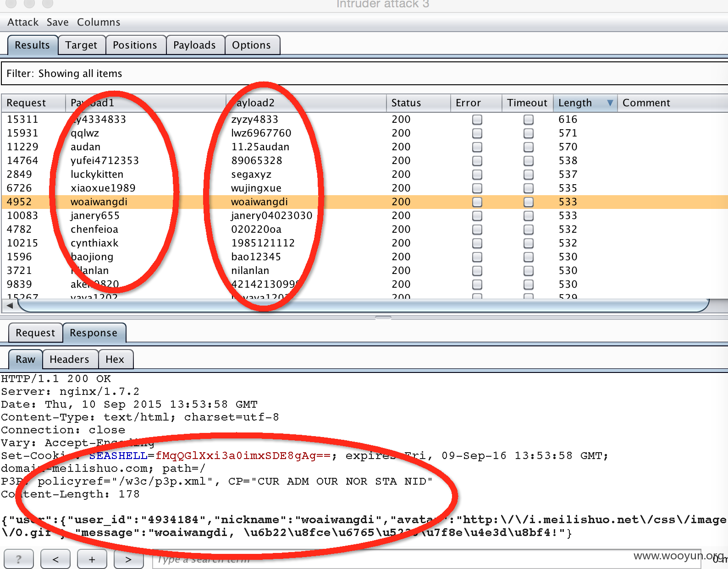This screenshot has height=569, width=728.
Task: Toggle Error checkbox for request 3721
Action: tap(477, 271)
